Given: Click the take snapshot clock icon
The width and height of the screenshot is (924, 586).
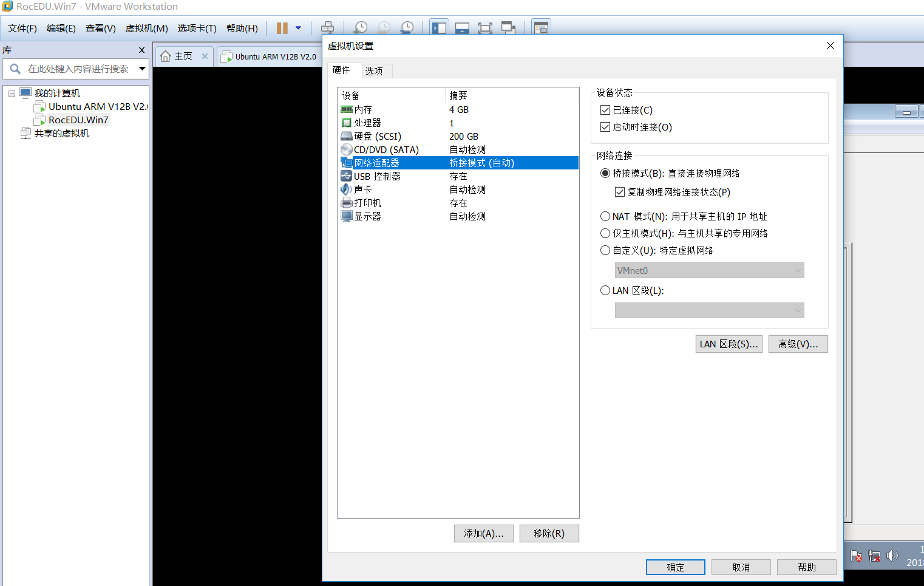Looking at the screenshot, I should [x=361, y=28].
